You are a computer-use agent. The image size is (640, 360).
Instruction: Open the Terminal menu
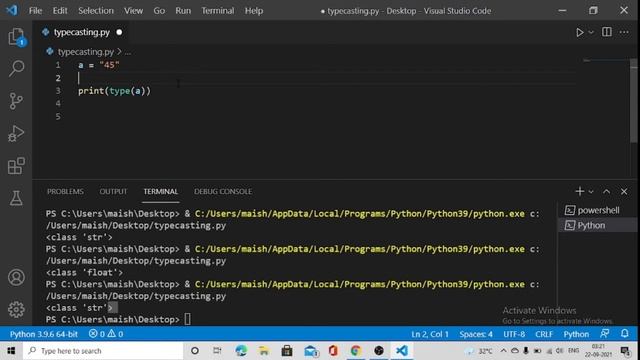pos(218,11)
